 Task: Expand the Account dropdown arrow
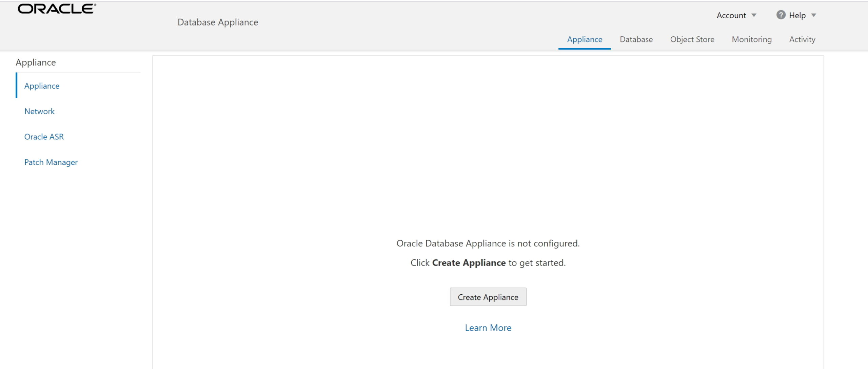click(x=754, y=15)
